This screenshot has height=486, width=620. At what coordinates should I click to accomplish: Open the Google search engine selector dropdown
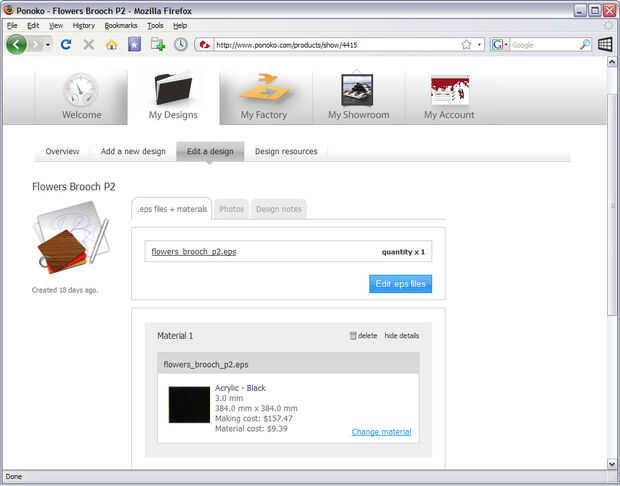click(x=500, y=45)
